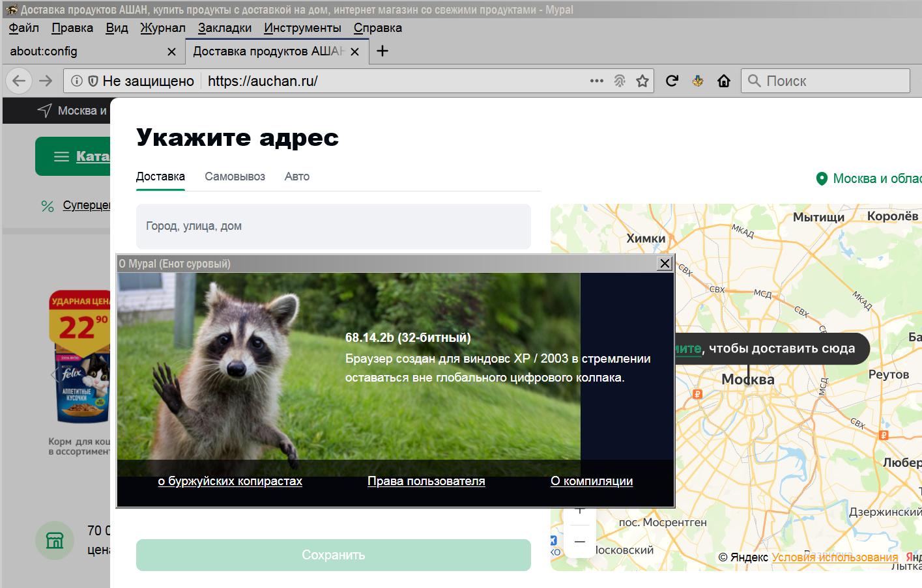Go back with the browser back arrow
The height and width of the screenshot is (588, 922).
pos(19,81)
